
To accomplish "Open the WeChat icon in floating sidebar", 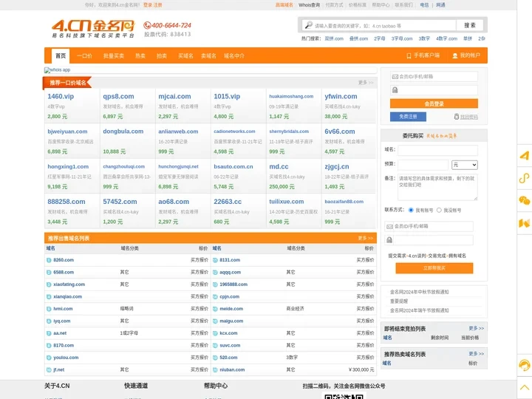I will point(524,200).
